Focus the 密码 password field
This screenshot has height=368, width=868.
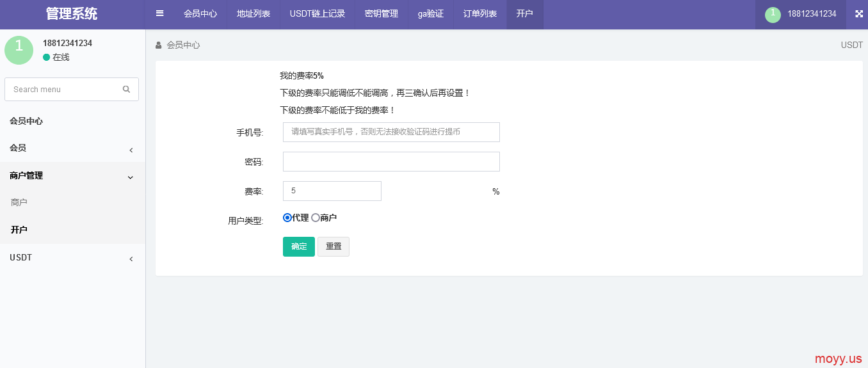[391, 161]
